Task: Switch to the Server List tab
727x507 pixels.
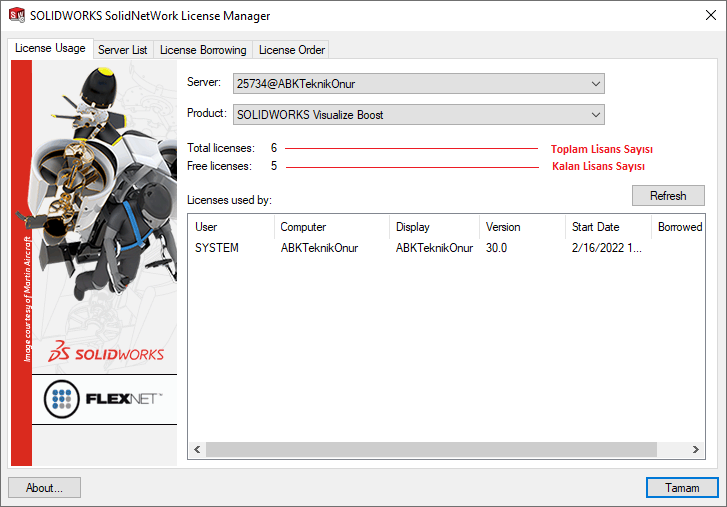Action: 122,50
